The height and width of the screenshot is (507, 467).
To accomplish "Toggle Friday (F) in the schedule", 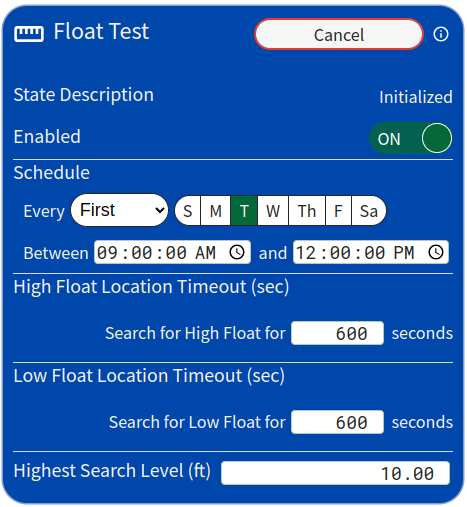I will tap(338, 211).
